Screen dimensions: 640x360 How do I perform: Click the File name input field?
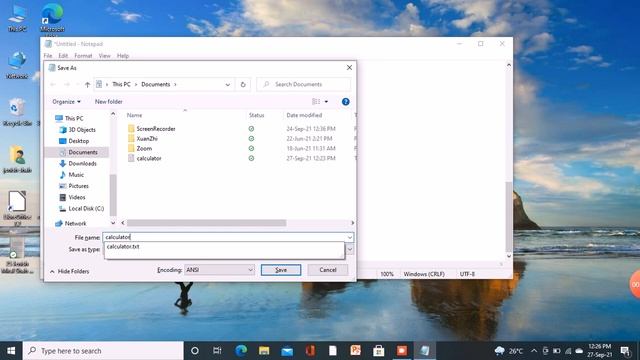click(x=224, y=237)
